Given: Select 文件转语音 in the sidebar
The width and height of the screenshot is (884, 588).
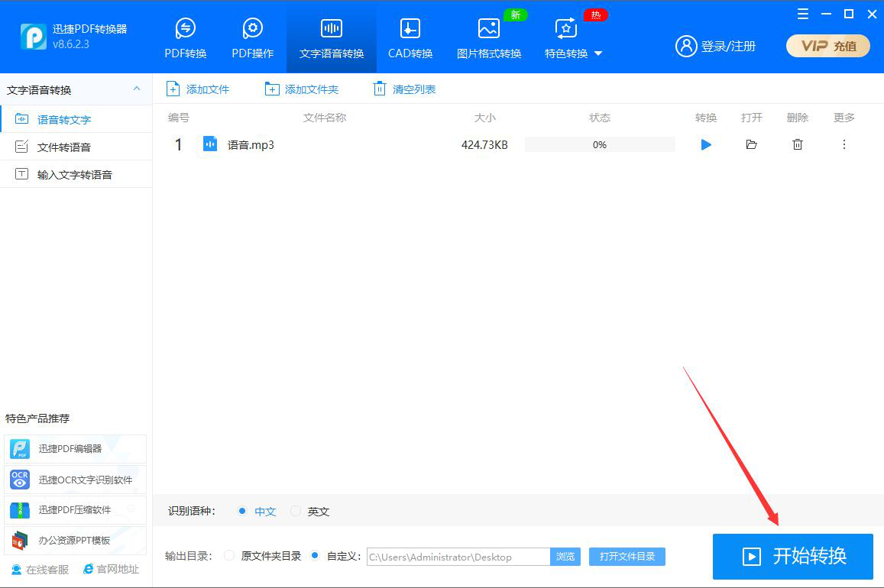Looking at the screenshot, I should 76,147.
